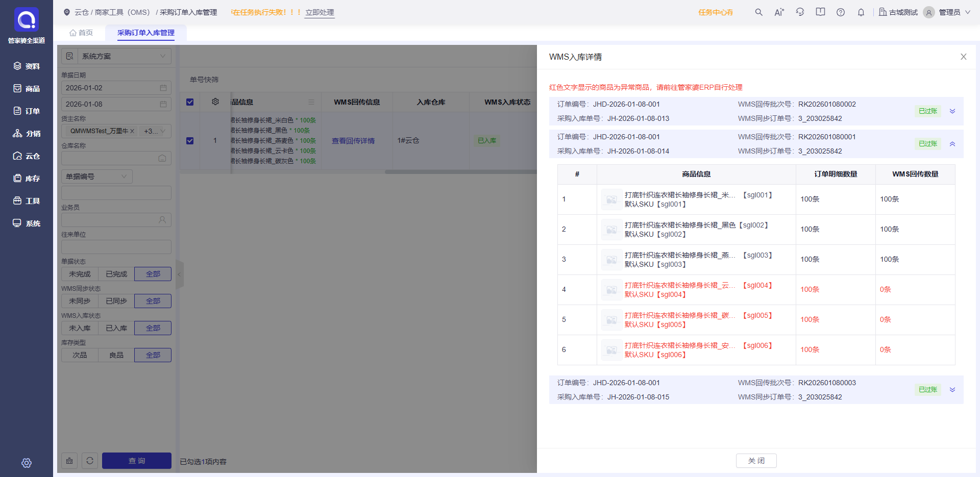Click the 管家婆全渠道 logo icon
Viewport: 980px width, 477px height.
26,20
